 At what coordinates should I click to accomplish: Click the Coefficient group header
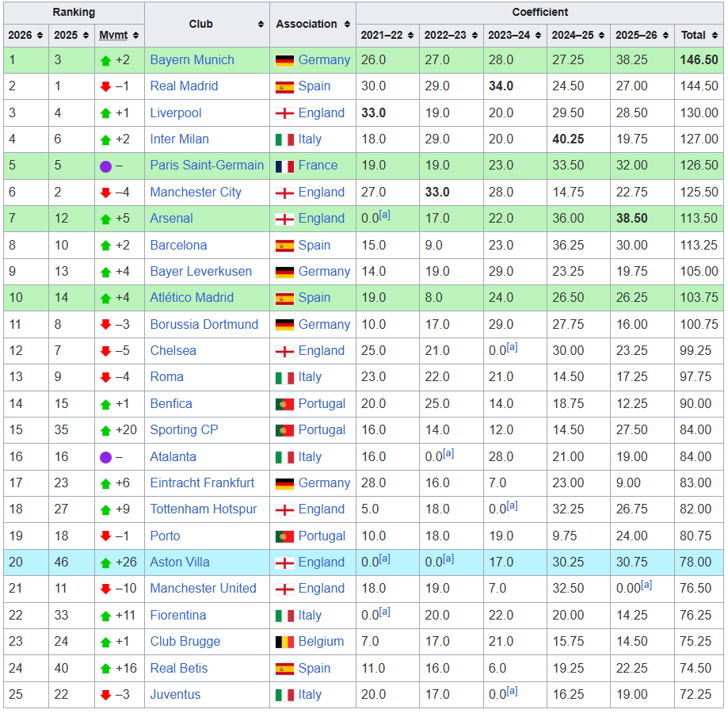(539, 13)
